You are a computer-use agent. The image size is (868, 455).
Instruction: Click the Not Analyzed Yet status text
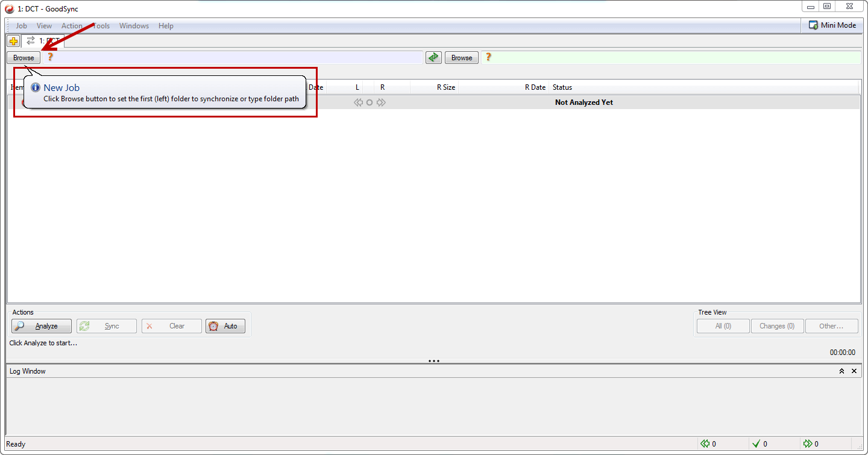tap(584, 102)
